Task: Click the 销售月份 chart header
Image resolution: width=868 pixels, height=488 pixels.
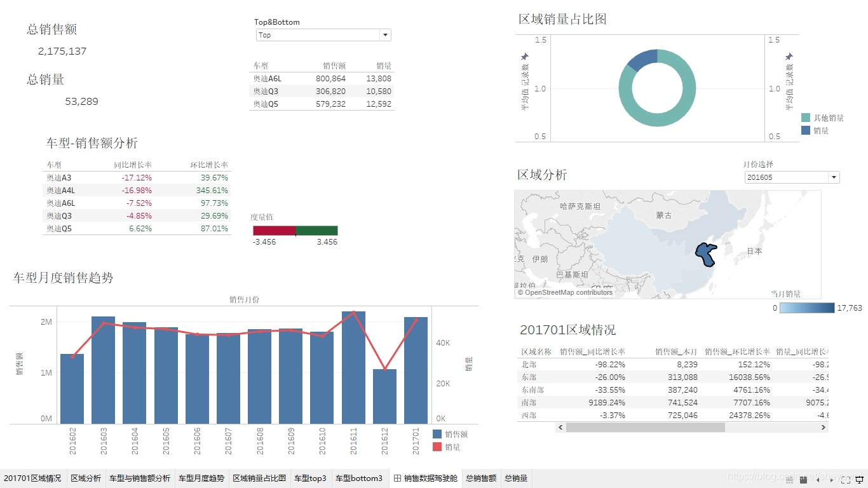Action: pyautogui.click(x=244, y=299)
